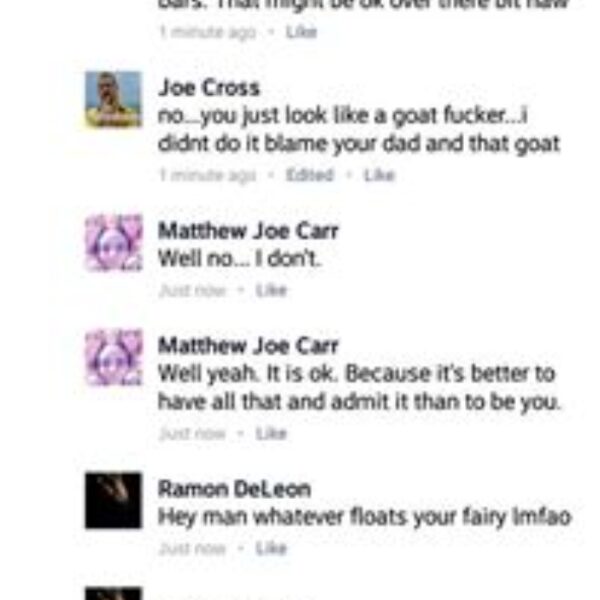Like Ramon DeLeon's 'floats your fairy' comment
Screen dimensions: 600x600
[x=271, y=548]
